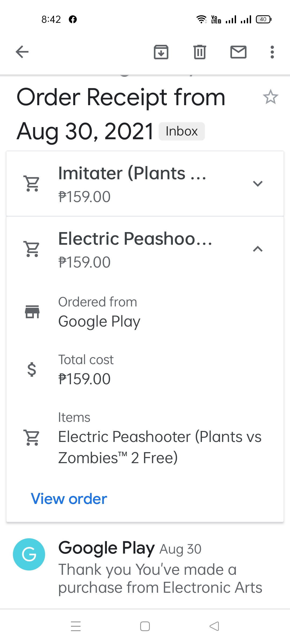Tap the dollar icon next to Total cost

pyautogui.click(x=32, y=369)
